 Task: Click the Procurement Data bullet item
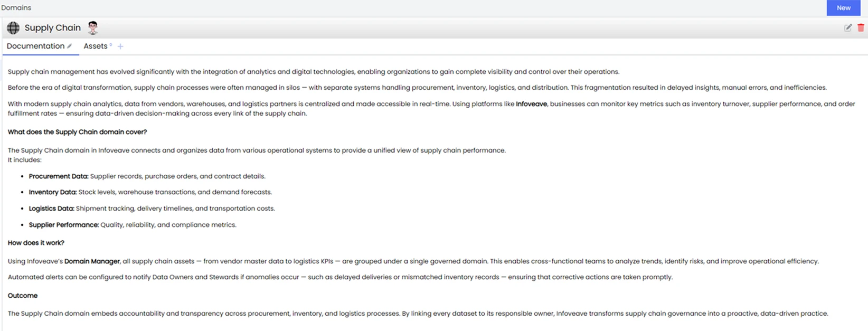tap(59, 176)
